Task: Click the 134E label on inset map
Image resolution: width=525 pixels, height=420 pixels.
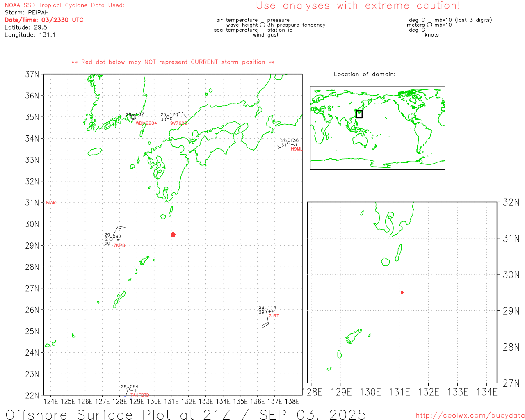Action: [487, 392]
